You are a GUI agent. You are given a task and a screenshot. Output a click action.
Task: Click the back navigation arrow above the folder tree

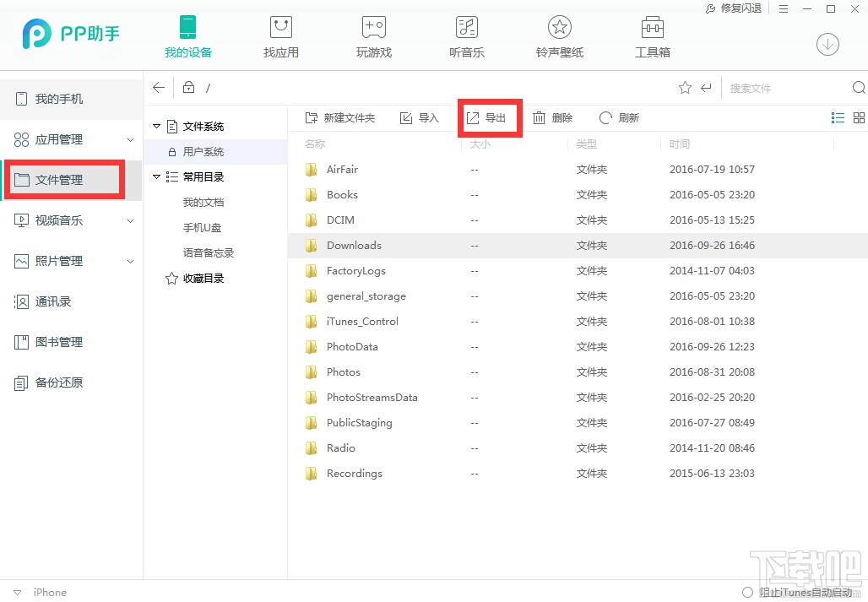(x=159, y=87)
